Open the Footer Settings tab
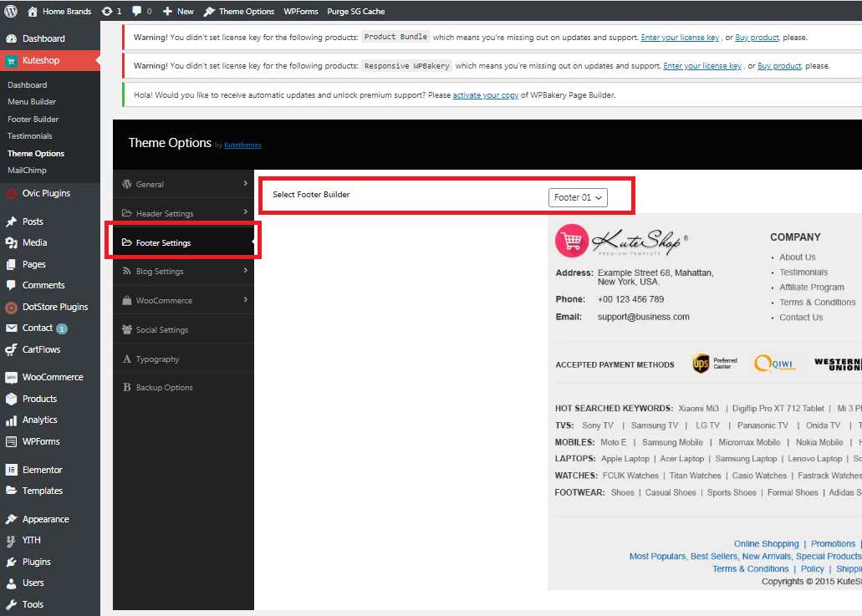This screenshot has width=862, height=616. click(x=183, y=242)
